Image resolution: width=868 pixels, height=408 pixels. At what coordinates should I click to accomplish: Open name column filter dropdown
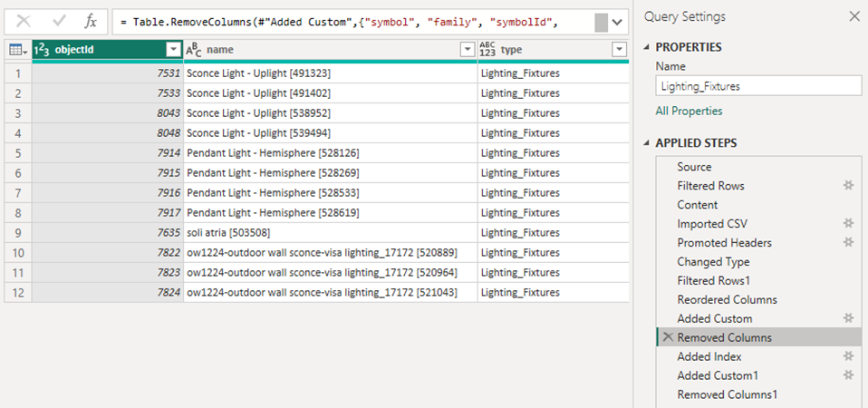tap(468, 50)
